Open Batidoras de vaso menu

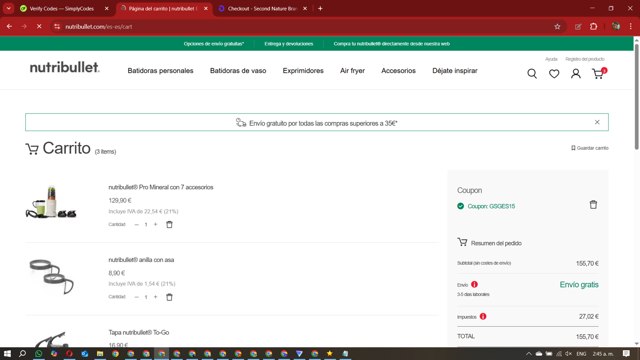(238, 71)
